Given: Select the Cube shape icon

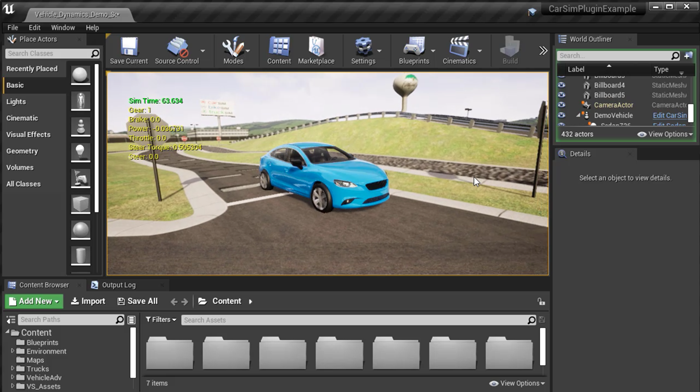Looking at the screenshot, I should coord(80,204).
